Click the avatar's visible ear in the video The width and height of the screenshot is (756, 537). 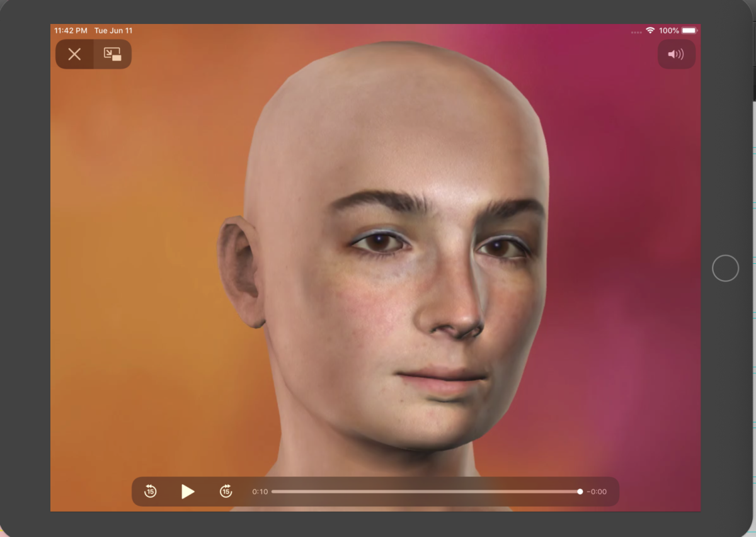239,271
